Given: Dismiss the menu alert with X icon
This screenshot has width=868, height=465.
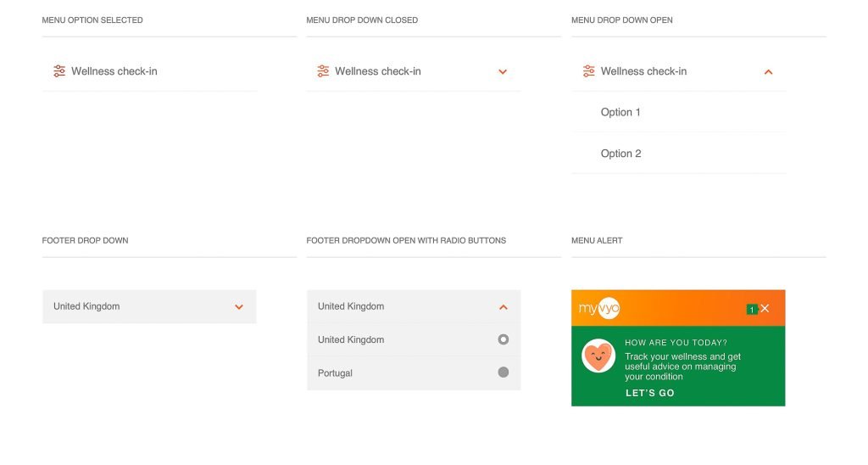Looking at the screenshot, I should click(765, 308).
